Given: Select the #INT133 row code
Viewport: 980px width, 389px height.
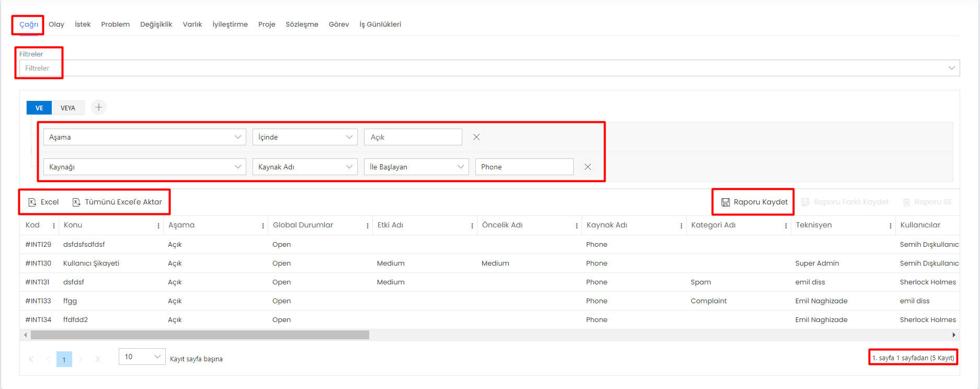Looking at the screenshot, I should (38, 301).
